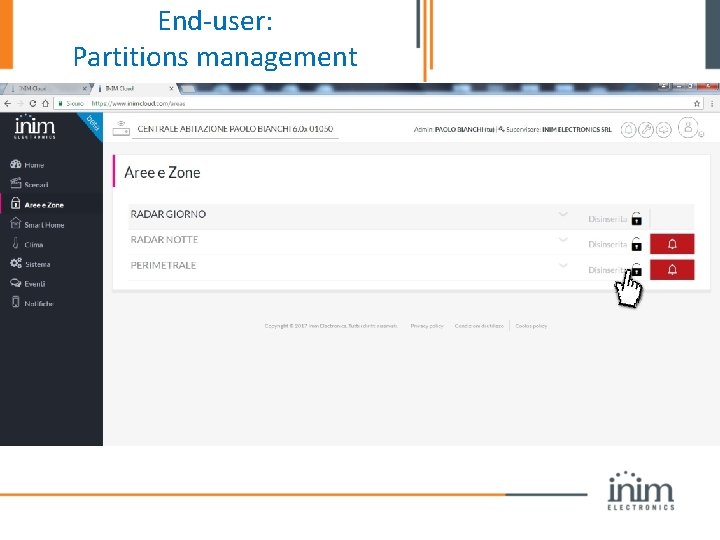Click the control panel device icon
This screenshot has height=540, width=720.
point(121,129)
